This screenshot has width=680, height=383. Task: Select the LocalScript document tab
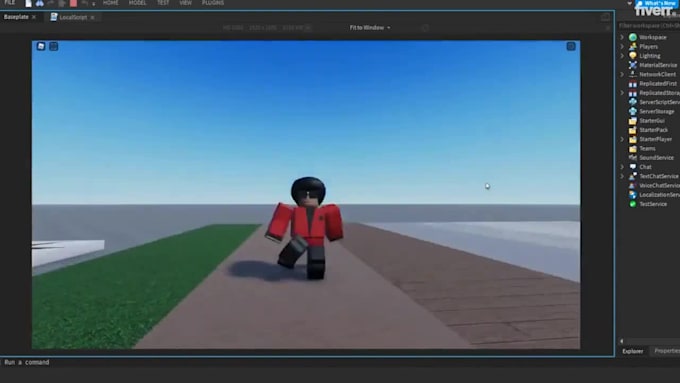73,17
